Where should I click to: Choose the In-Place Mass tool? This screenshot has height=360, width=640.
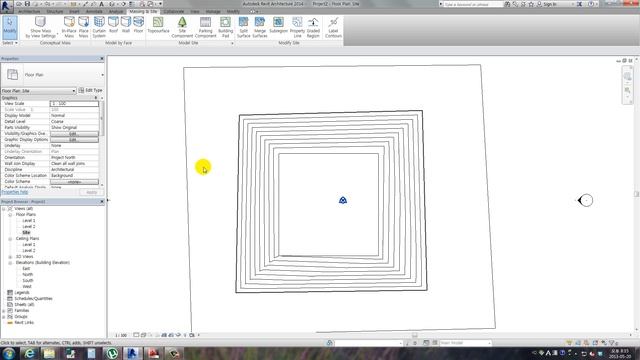[69, 27]
